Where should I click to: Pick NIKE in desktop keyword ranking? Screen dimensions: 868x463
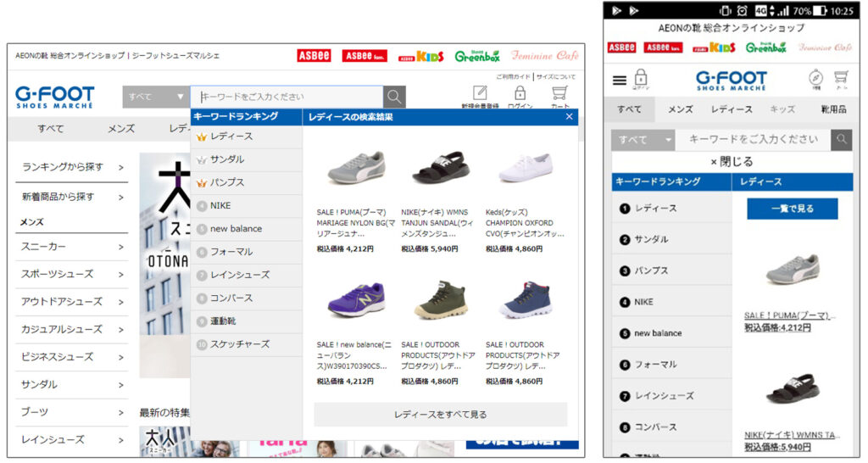click(x=247, y=205)
